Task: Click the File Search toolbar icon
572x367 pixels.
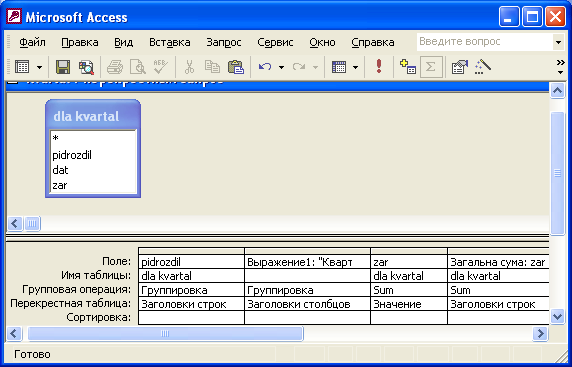Action: click(86, 67)
